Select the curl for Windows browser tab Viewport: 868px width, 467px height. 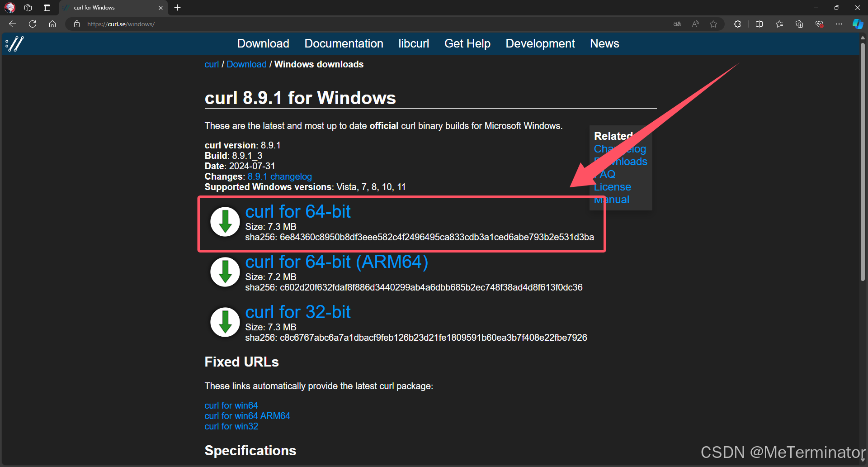point(113,8)
